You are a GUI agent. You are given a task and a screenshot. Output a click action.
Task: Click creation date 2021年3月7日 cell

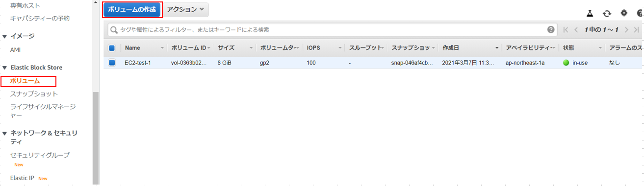tap(468, 63)
